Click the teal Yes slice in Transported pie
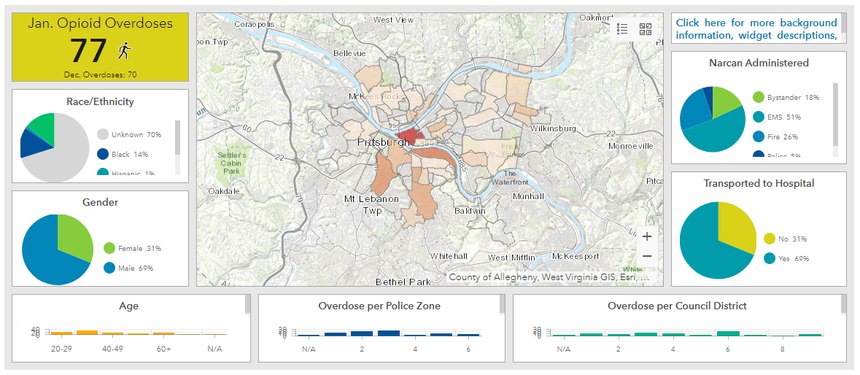The width and height of the screenshot is (860, 375). 705,247
